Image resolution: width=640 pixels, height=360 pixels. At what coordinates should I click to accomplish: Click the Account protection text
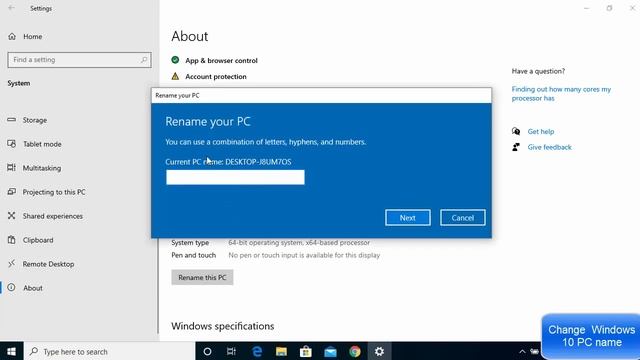(216, 76)
